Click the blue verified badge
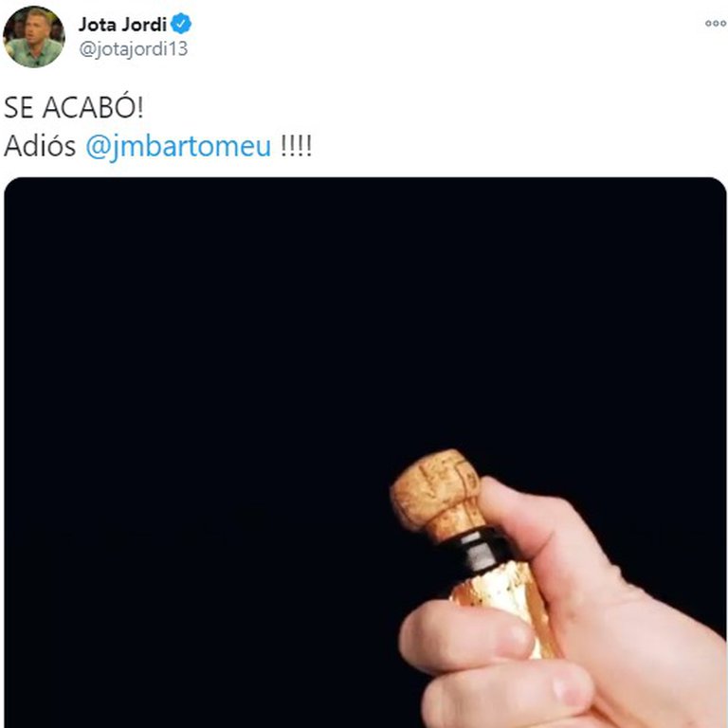Image resolution: width=728 pixels, height=728 pixels. [181, 24]
